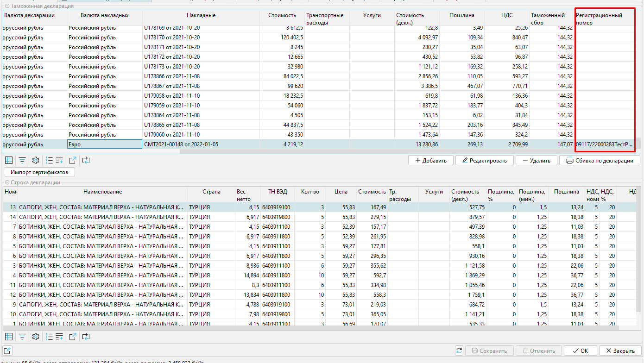
Task: Click filter icon under customs declaration table
Action: tap(22, 161)
